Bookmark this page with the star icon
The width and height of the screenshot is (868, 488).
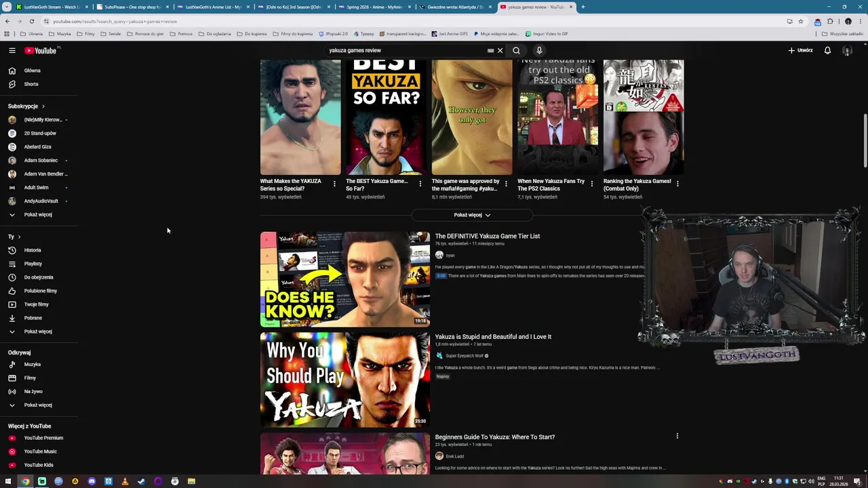pyautogui.click(x=800, y=21)
